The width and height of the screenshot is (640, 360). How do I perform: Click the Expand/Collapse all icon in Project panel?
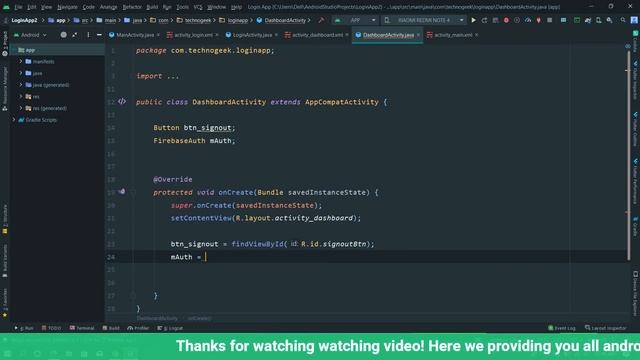tap(75, 35)
